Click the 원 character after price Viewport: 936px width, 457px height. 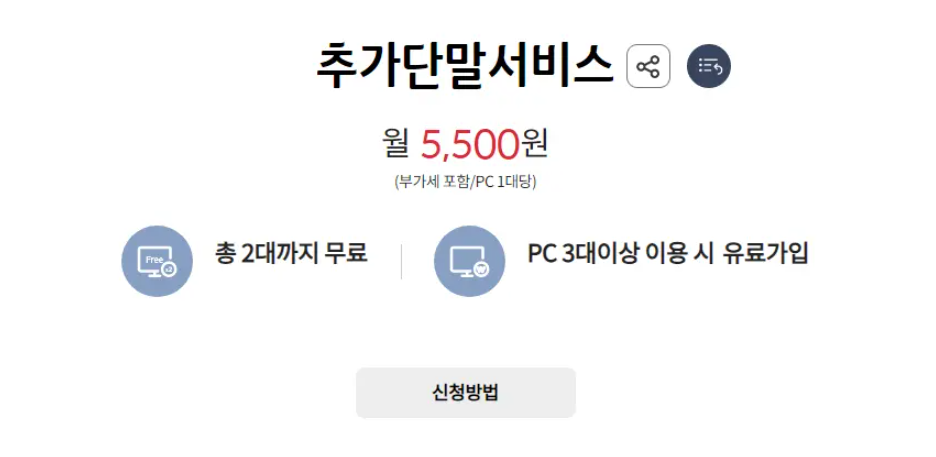point(534,145)
